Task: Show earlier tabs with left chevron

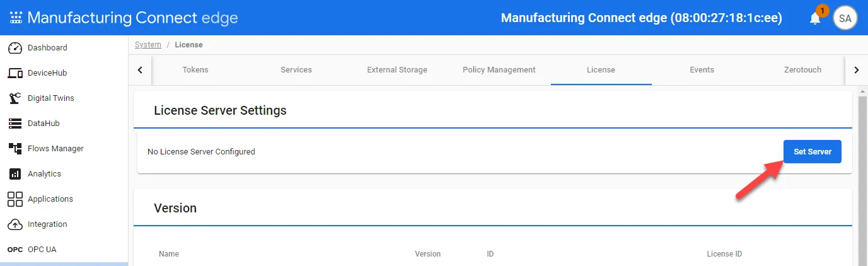Action: click(140, 70)
